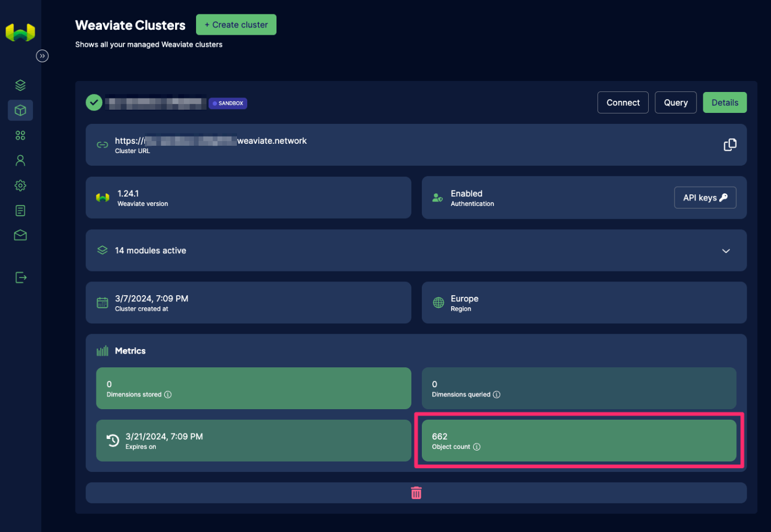The width and height of the screenshot is (771, 532).
Task: Click the Weaviate Clusters heading
Action: tap(131, 25)
